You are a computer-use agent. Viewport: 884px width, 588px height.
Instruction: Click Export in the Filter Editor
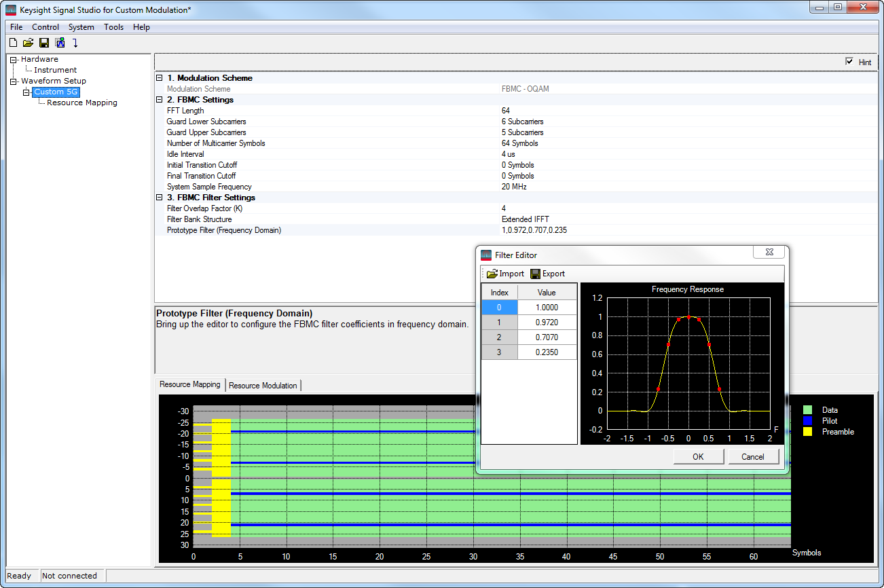click(x=547, y=273)
